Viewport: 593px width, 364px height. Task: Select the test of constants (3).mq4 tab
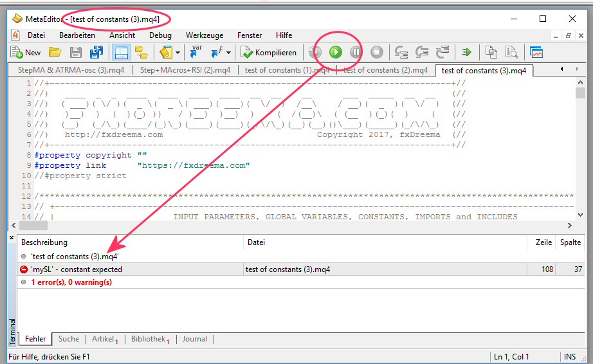click(484, 70)
